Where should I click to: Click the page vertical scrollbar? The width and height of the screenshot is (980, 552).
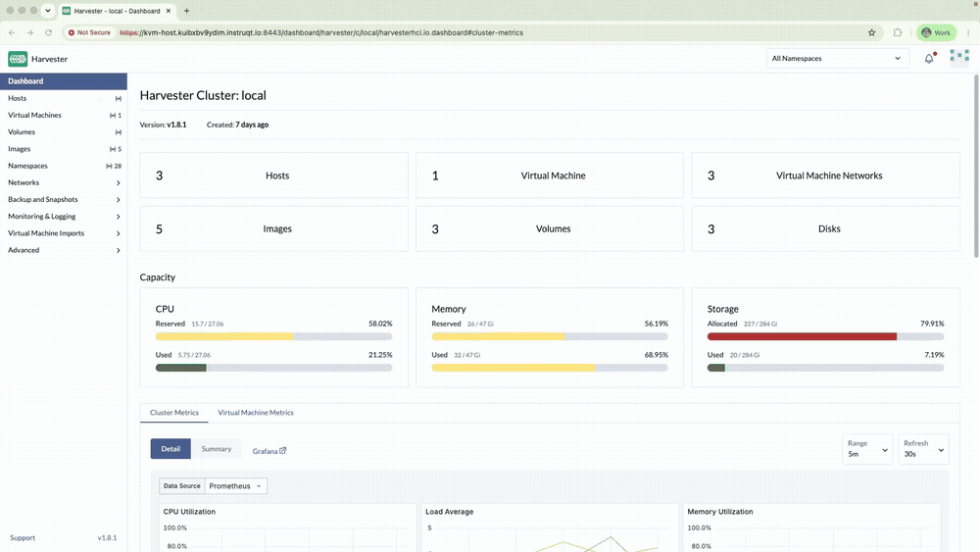pos(976,166)
